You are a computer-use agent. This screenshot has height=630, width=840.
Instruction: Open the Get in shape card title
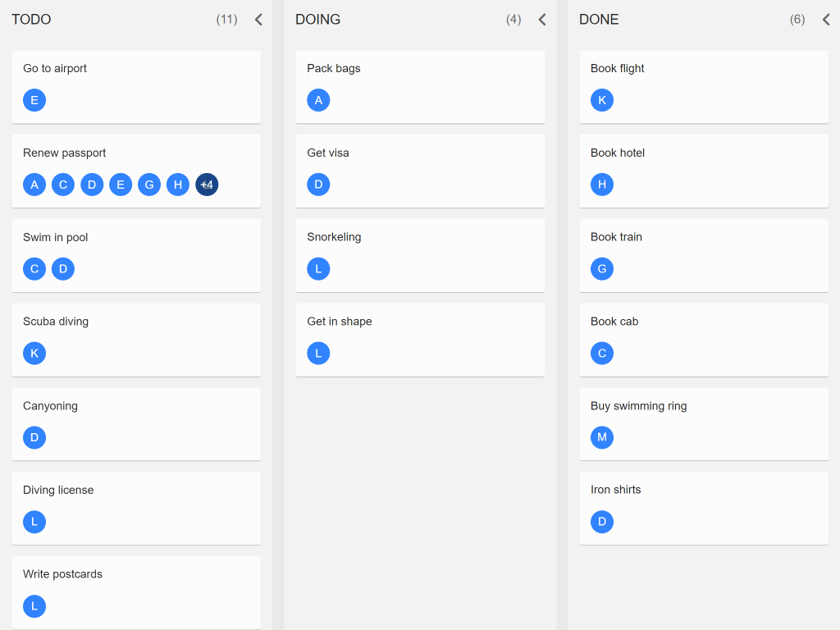click(x=339, y=322)
